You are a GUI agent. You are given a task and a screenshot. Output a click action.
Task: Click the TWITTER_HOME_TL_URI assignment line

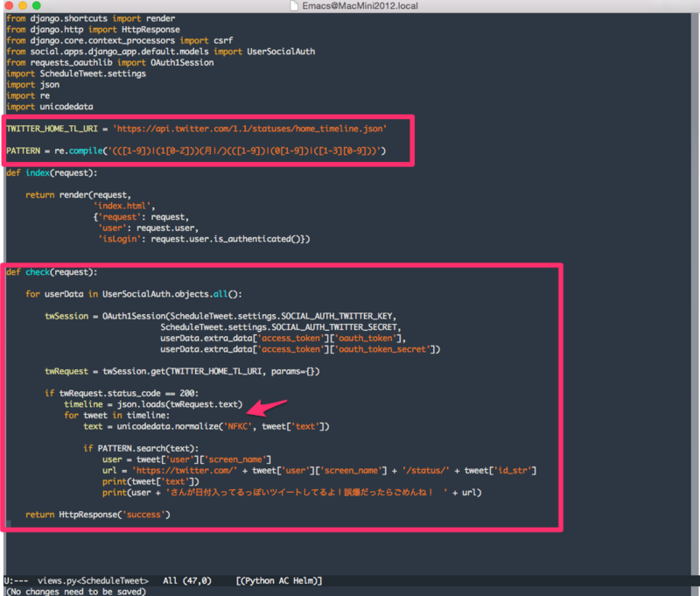pos(196,129)
